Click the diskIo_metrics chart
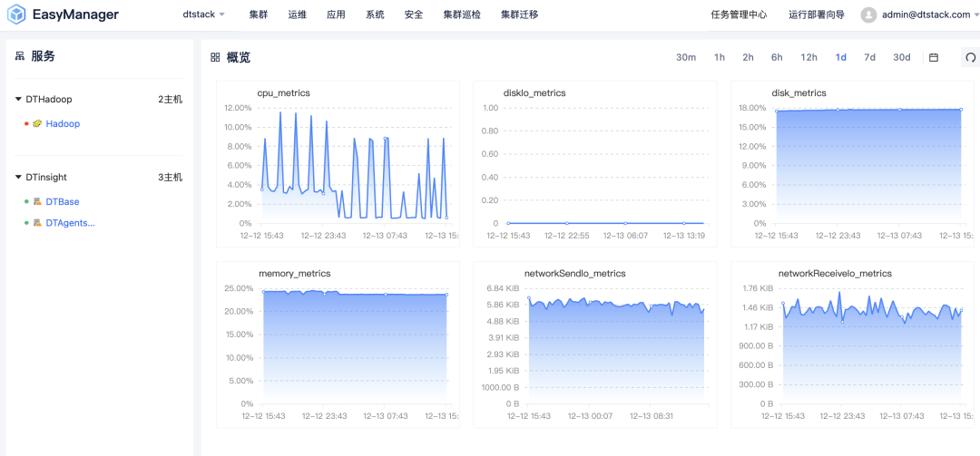Image resolution: width=980 pixels, height=456 pixels. coord(595,164)
